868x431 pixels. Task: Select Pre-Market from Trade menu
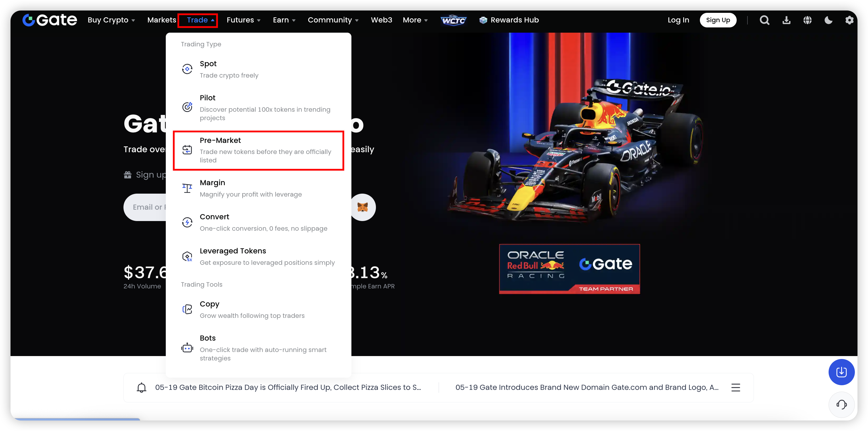coord(258,150)
